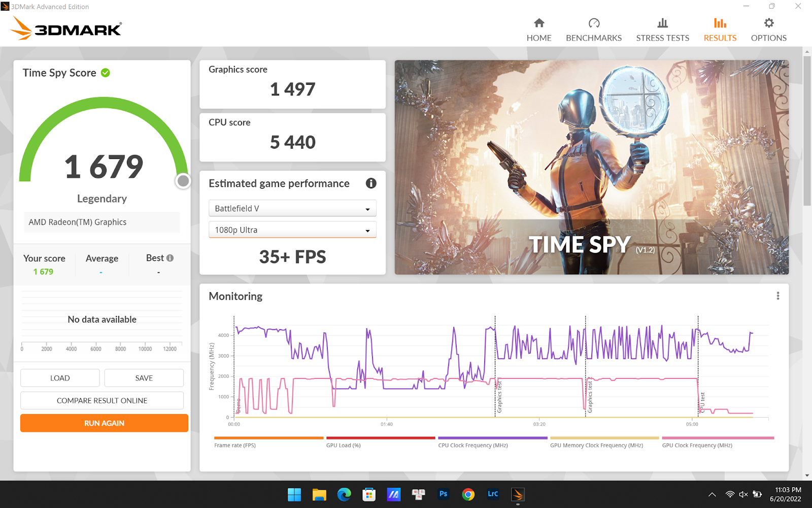Open File Explorer from the taskbar
Image resolution: width=812 pixels, height=508 pixels.
pos(319,494)
